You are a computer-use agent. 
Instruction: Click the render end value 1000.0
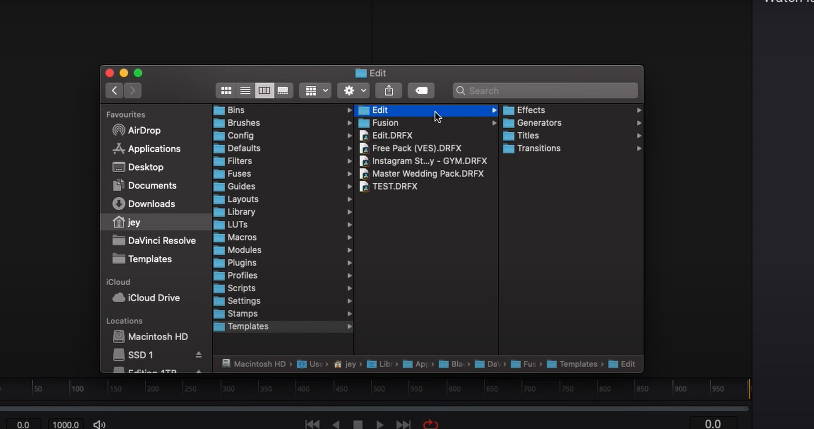point(65,424)
